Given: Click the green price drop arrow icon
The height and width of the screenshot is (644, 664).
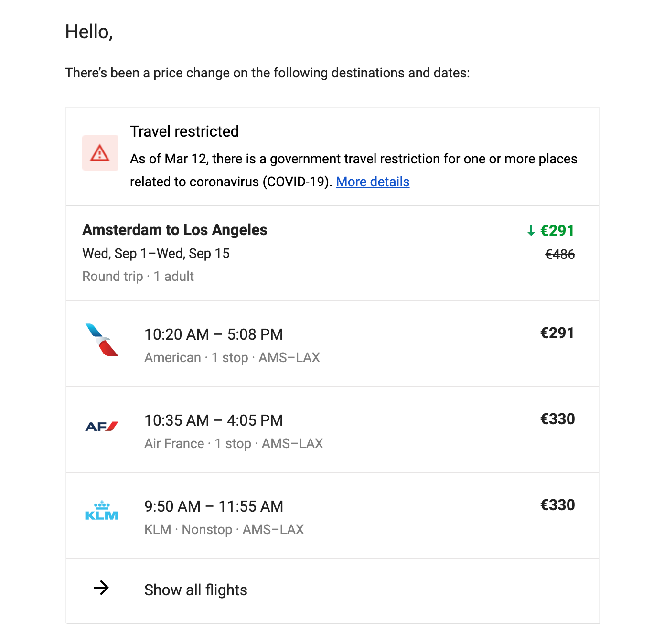Looking at the screenshot, I should [531, 231].
